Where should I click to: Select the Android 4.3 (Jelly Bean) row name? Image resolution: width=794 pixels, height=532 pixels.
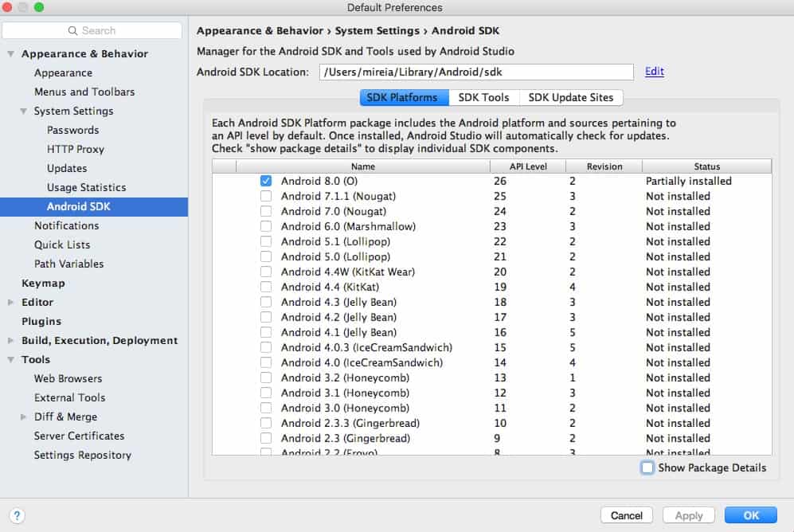pyautogui.click(x=338, y=302)
